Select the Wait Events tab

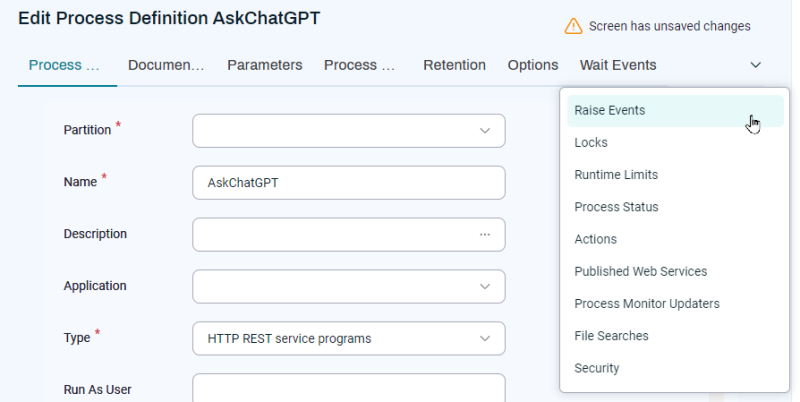click(618, 65)
